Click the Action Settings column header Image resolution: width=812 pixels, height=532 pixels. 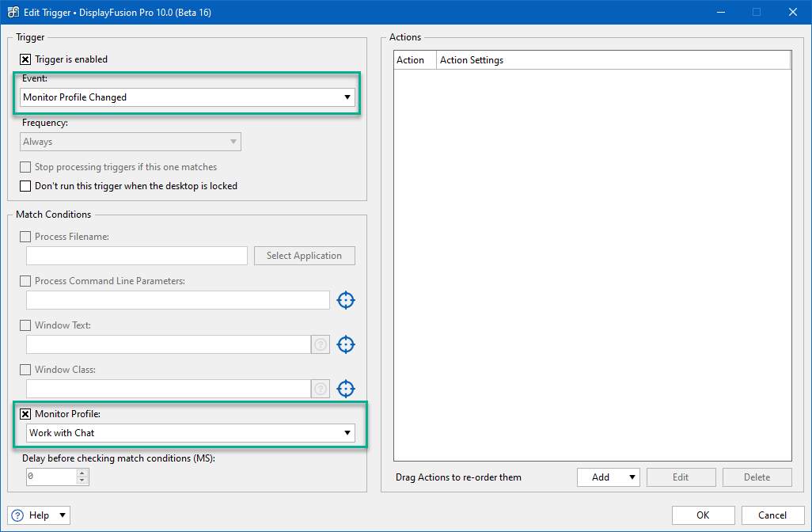613,60
